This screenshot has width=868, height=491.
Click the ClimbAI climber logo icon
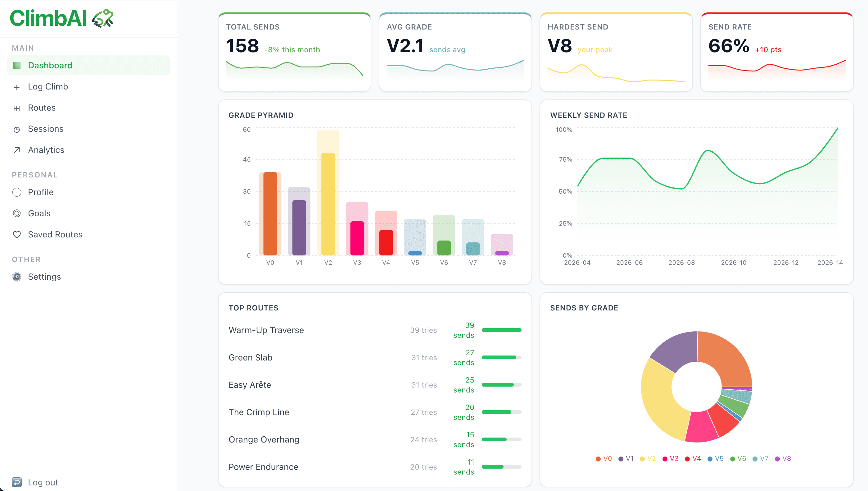tap(103, 18)
